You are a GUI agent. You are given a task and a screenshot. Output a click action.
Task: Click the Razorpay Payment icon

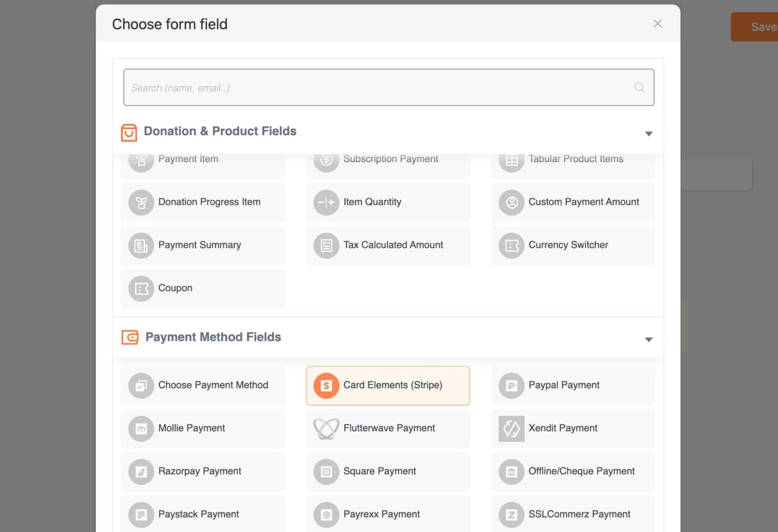140,472
